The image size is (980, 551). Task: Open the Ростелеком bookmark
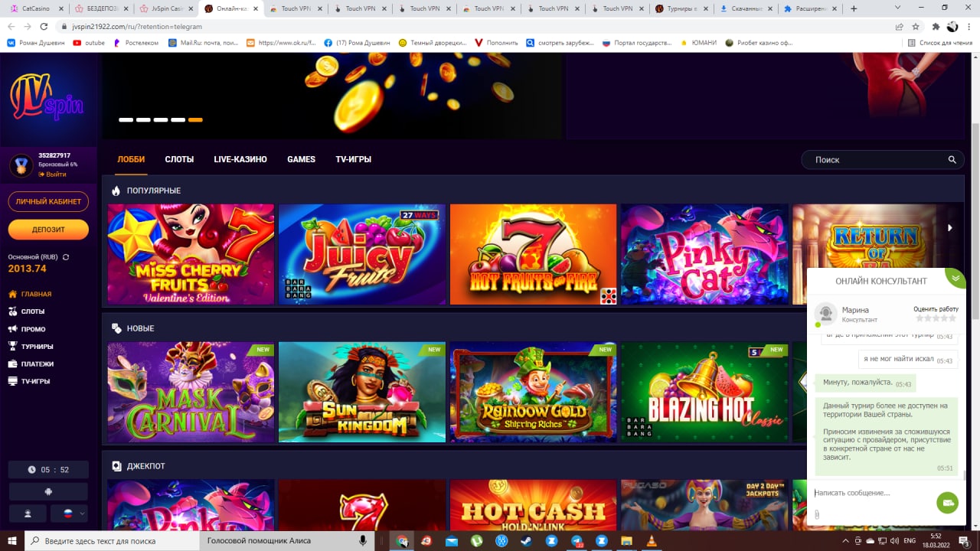coord(136,43)
